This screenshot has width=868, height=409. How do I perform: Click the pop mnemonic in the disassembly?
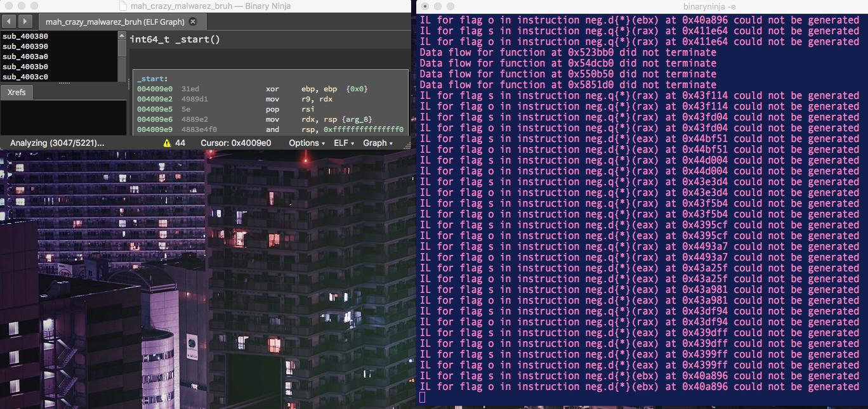pyautogui.click(x=272, y=109)
